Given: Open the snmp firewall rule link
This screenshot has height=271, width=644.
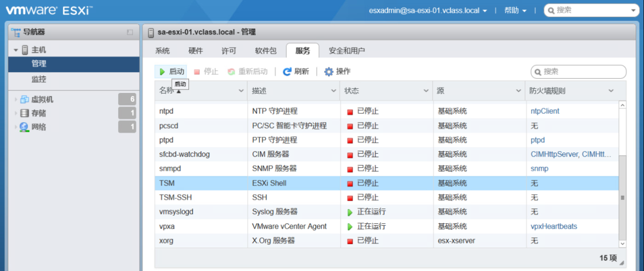Looking at the screenshot, I should pyautogui.click(x=539, y=169).
